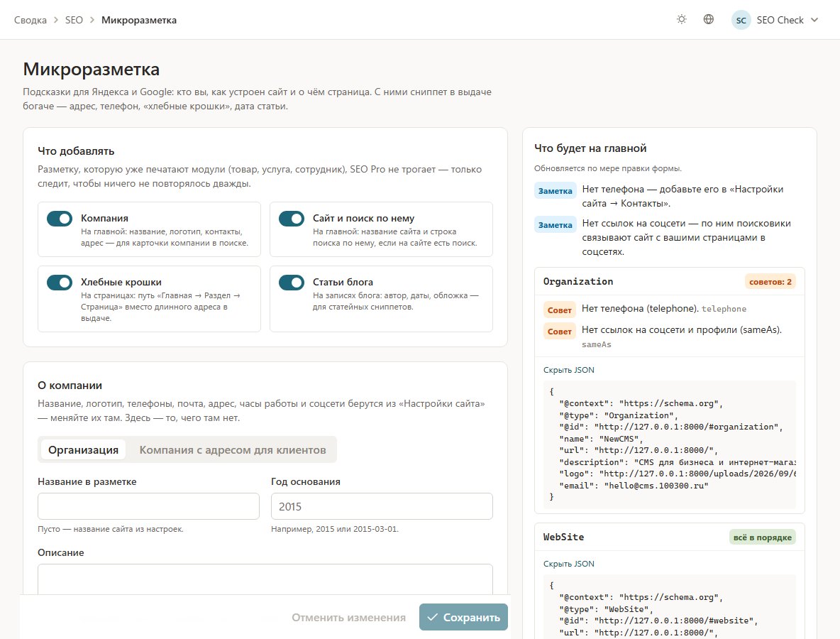The width and height of the screenshot is (840, 639).
Task: Click the Заметка badge about social links
Action: pos(555,225)
